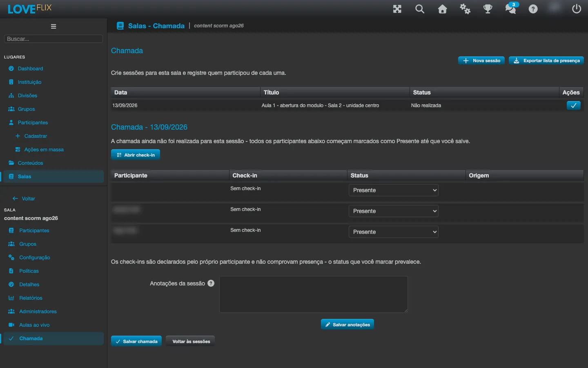Open Administradores for the room
588x368 pixels.
tap(38, 312)
